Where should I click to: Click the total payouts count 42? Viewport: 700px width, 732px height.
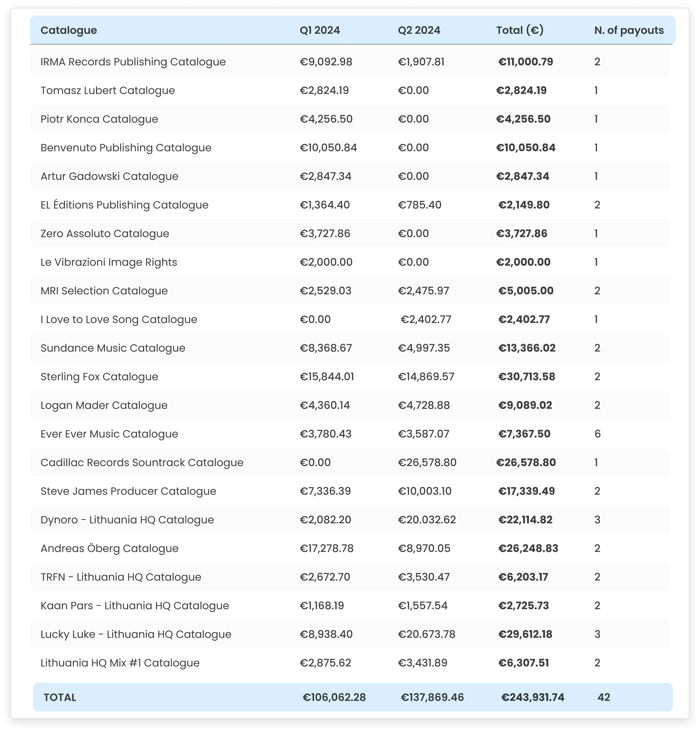click(604, 697)
